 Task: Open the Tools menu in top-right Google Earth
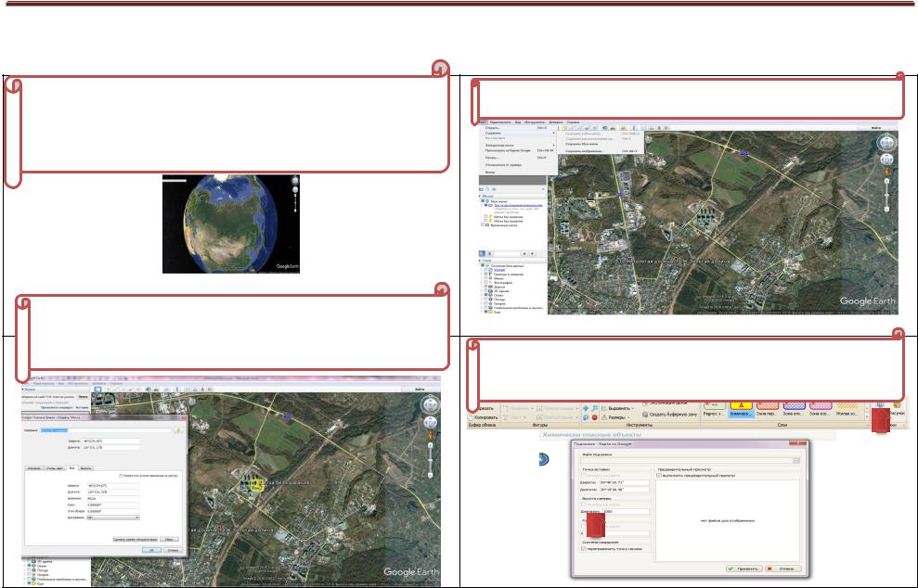click(x=535, y=122)
